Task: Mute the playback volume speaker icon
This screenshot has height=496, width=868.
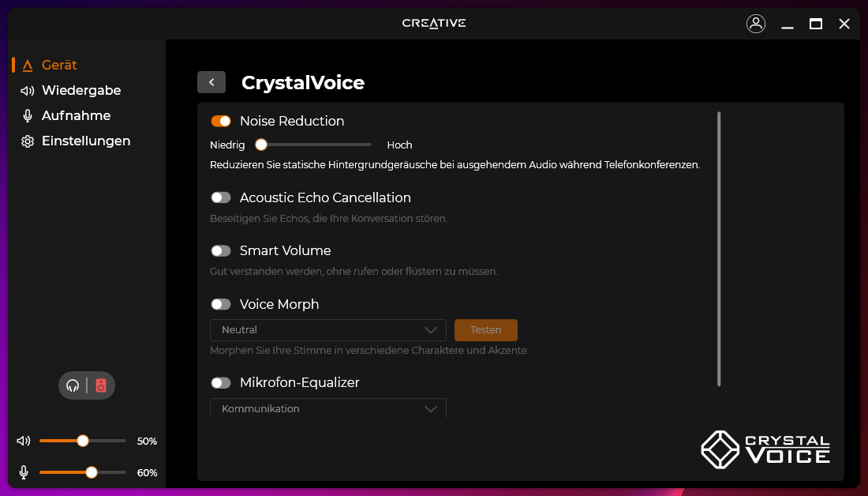Action: [x=24, y=441]
